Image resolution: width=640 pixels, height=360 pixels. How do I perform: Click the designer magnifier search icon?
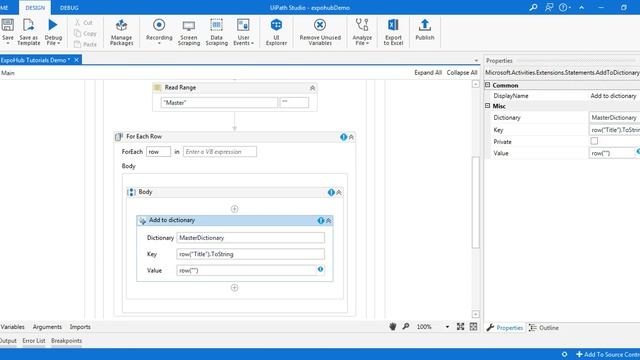click(406, 327)
